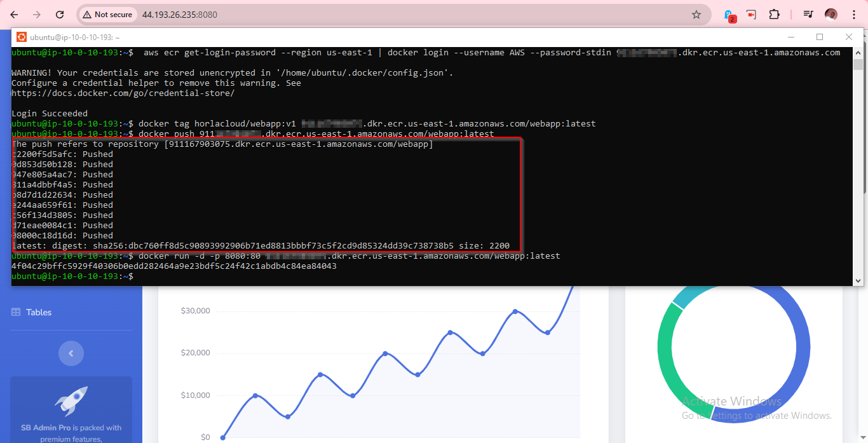Image resolution: width=868 pixels, height=443 pixels.
Task: Close the Ubuntu terminal window
Action: point(849,37)
